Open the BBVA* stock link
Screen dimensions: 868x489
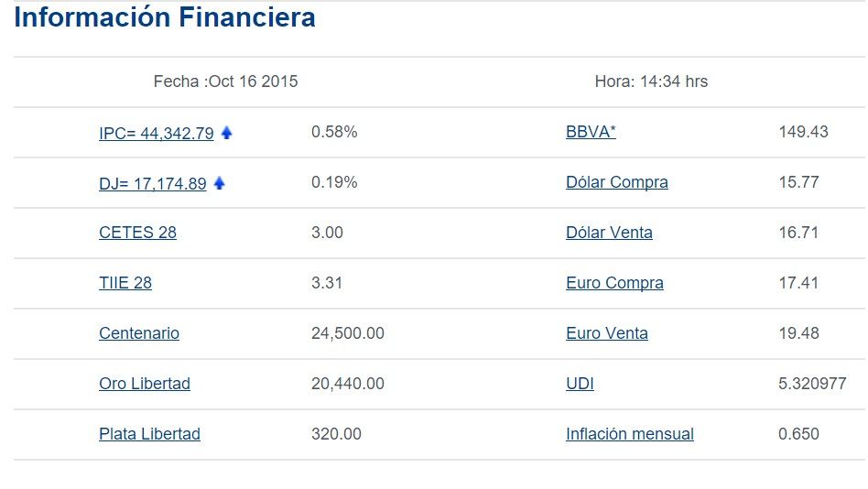(x=591, y=132)
